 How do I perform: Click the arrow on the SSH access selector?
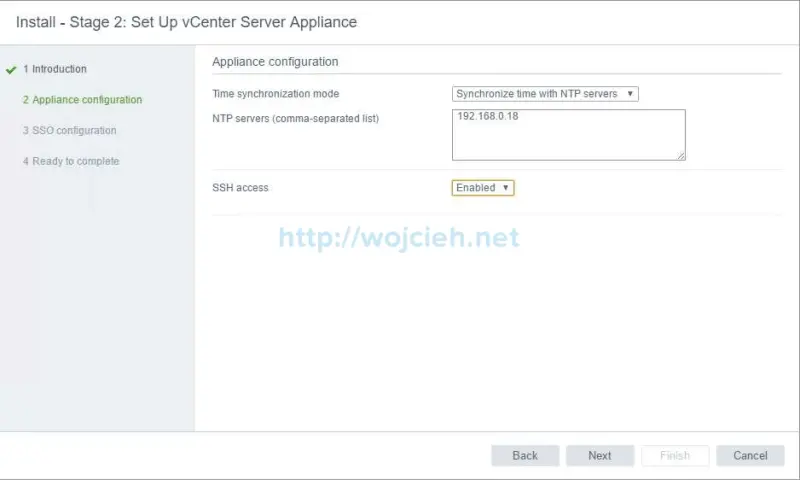[506, 188]
